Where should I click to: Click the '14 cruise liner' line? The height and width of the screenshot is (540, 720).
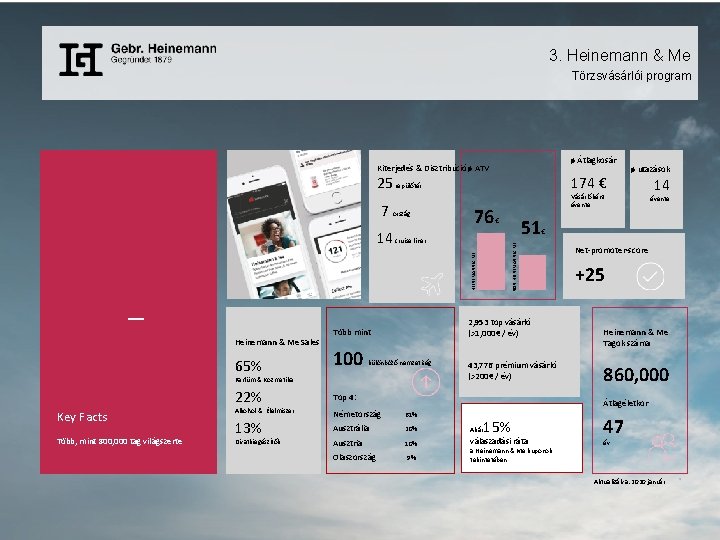[x=402, y=239]
